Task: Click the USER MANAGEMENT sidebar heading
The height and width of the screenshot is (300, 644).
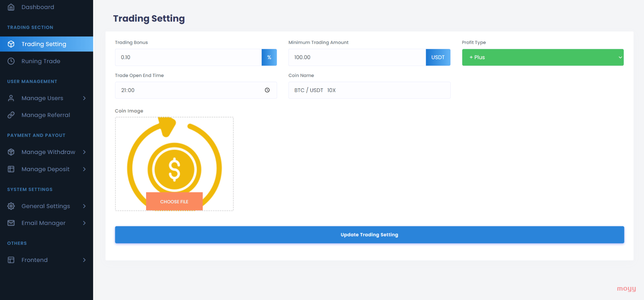Action: (x=32, y=81)
